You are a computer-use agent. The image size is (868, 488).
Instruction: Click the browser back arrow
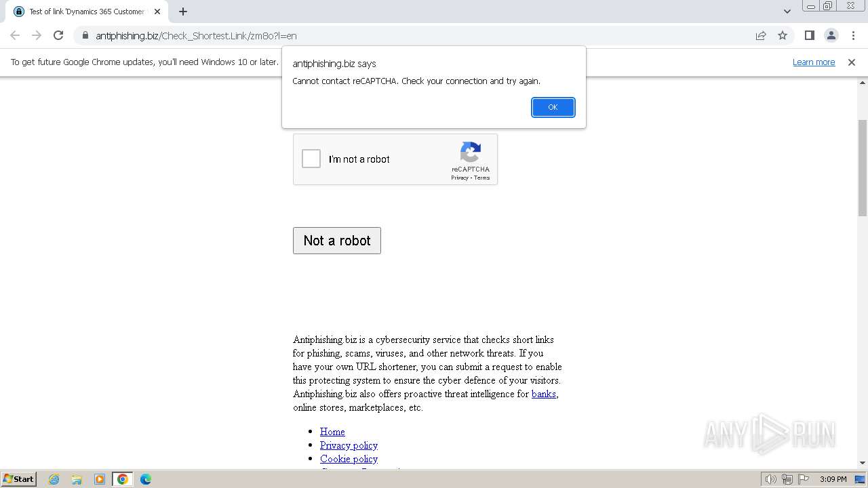pos(15,35)
